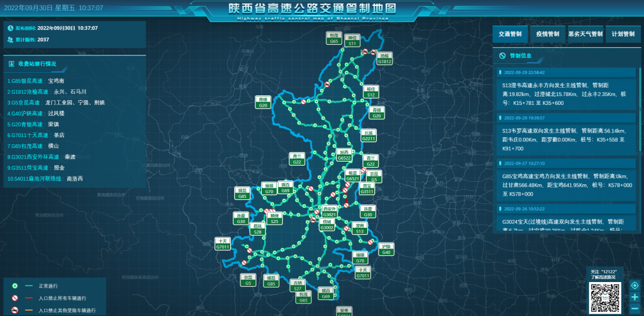
Task: Click the 沪陕 G40 highway marker
Action: coord(386,250)
